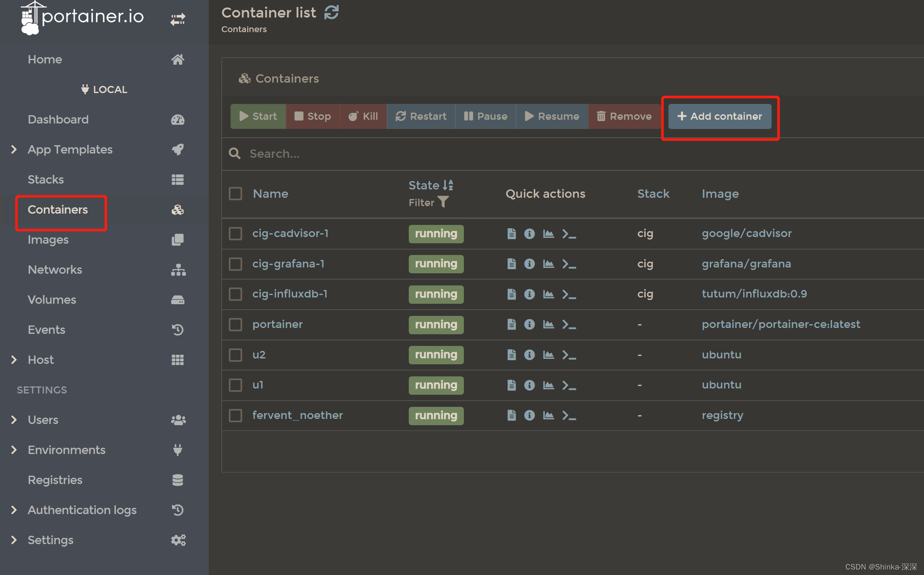Open the portainer/portainer-ce:latest image link
Viewport: 924px width, 575px height.
(x=781, y=324)
